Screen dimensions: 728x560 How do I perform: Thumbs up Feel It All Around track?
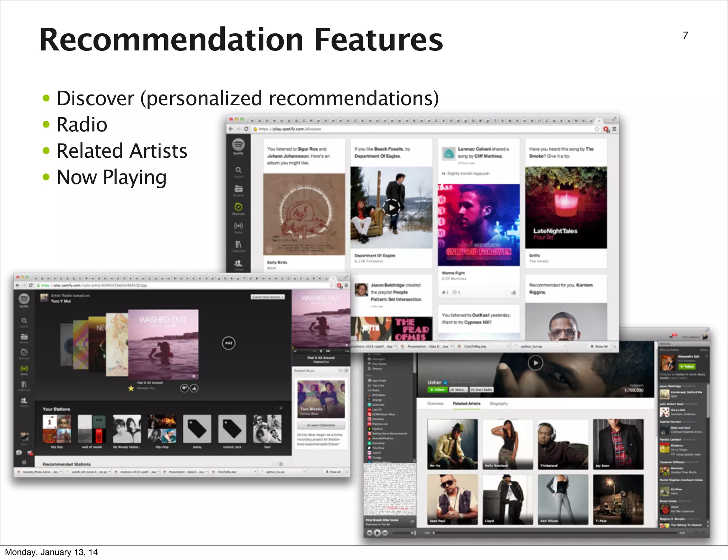point(194,388)
